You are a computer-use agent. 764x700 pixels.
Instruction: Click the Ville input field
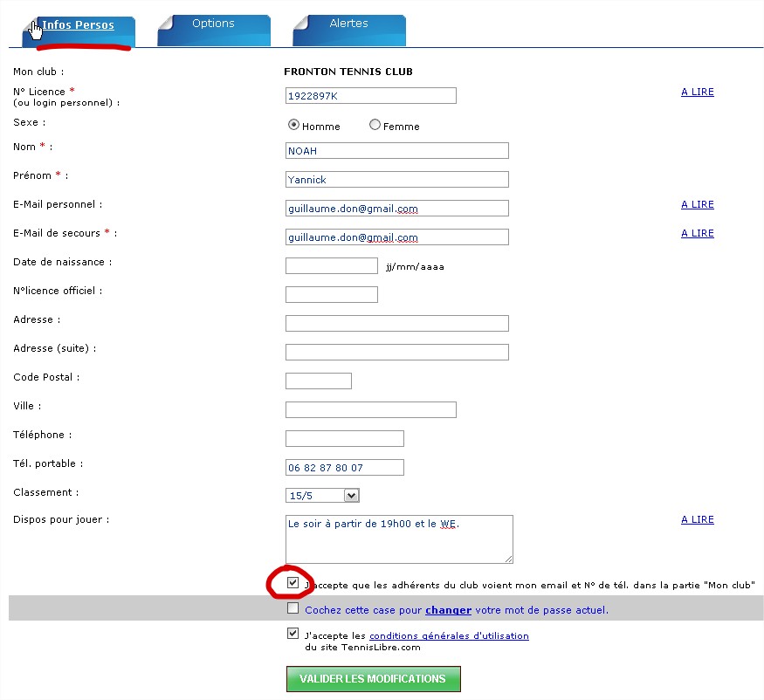[371, 409]
